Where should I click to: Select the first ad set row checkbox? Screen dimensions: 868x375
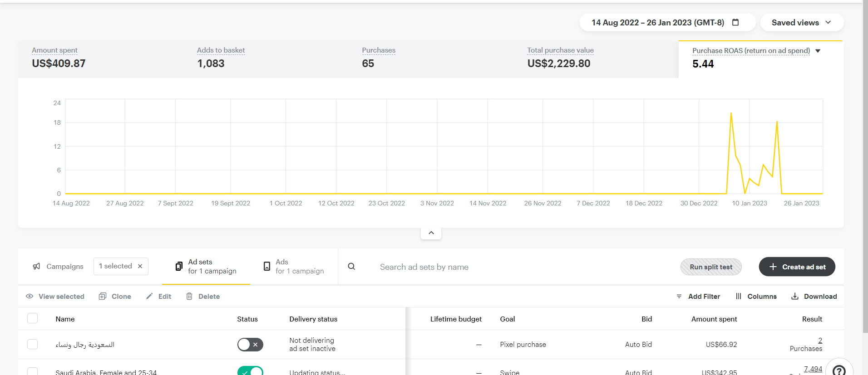[x=33, y=344]
